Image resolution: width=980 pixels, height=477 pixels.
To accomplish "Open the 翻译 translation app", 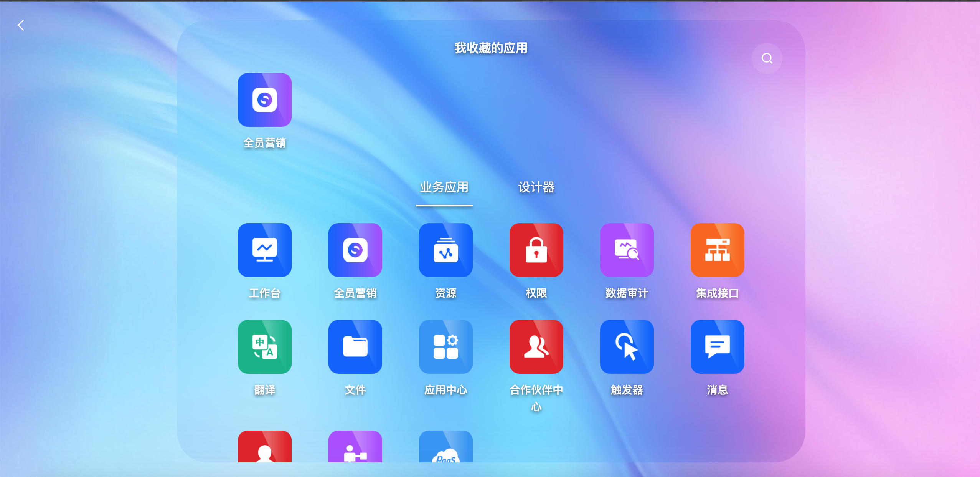I will [x=264, y=346].
